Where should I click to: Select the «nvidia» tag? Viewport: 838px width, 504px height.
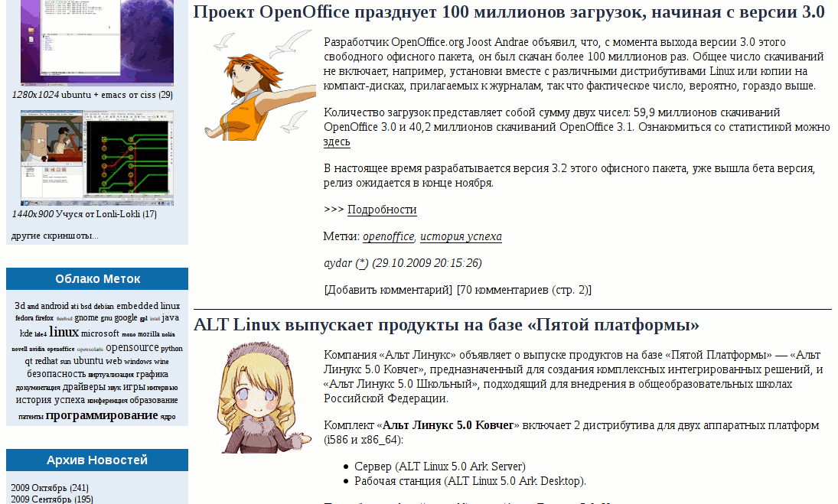[x=37, y=350]
